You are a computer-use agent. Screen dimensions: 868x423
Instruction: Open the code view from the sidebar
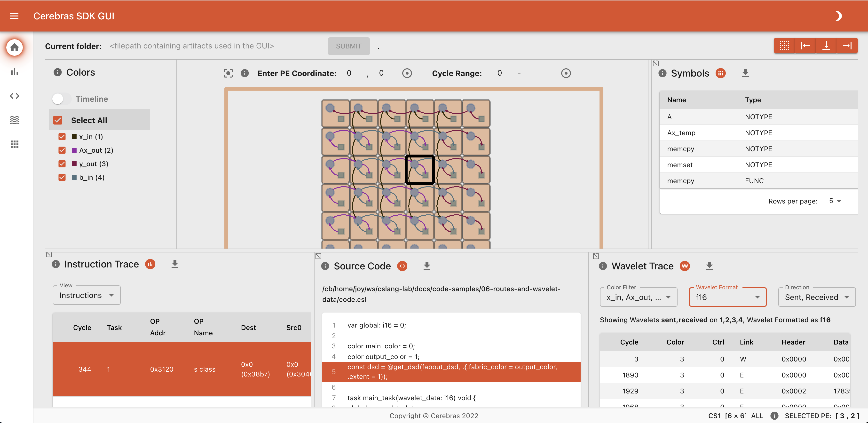[14, 96]
